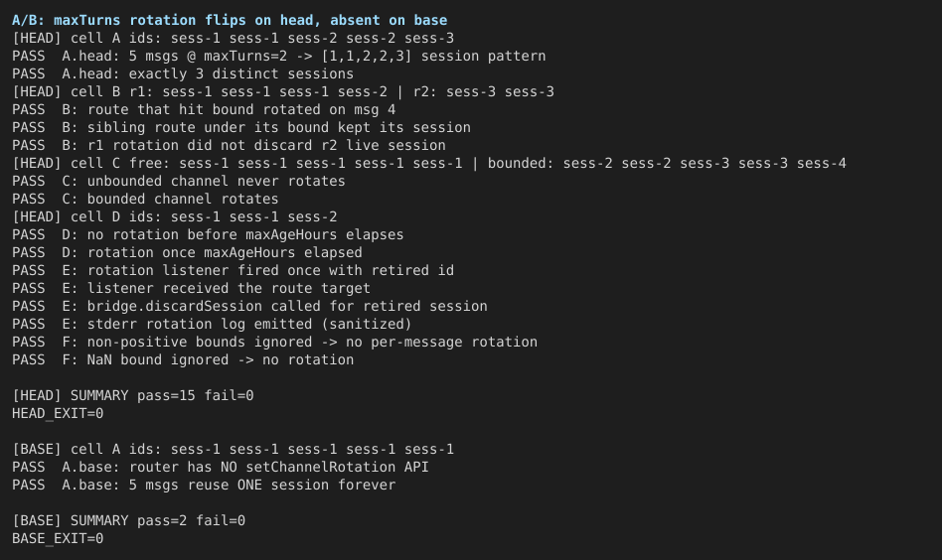
Task: Click the HEAD cell B r1 output line
Action: coord(283,91)
